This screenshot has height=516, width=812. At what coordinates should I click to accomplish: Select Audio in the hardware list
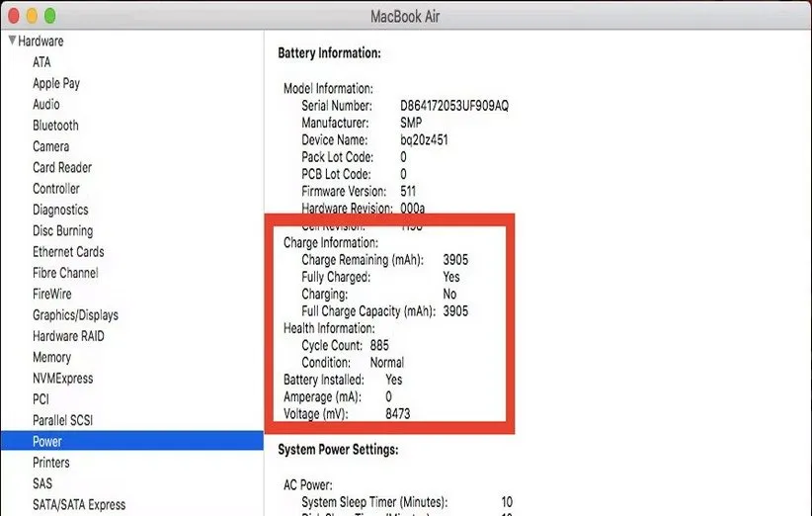(x=46, y=105)
